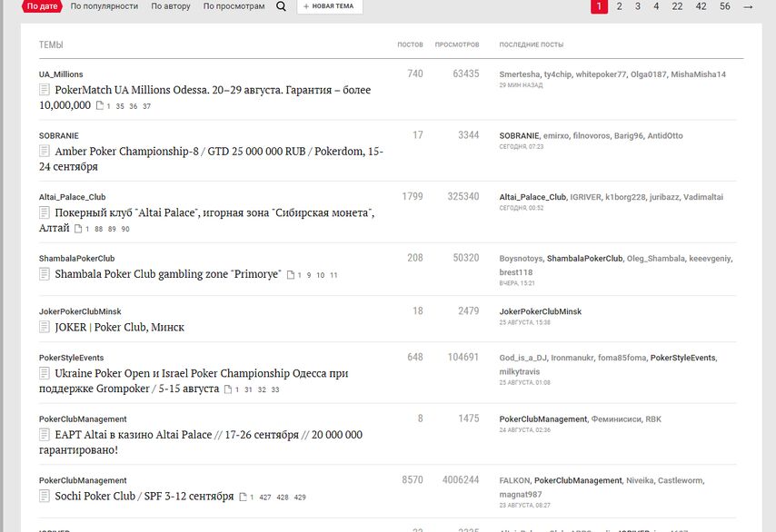View Altai_Palace_Club topic author profile
Screen dimensions: 776x532
[73, 197]
